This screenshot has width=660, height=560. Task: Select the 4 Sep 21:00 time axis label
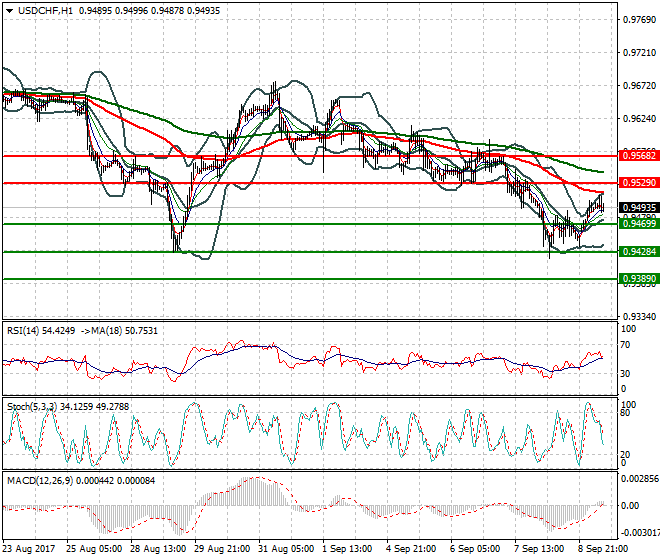(x=411, y=549)
